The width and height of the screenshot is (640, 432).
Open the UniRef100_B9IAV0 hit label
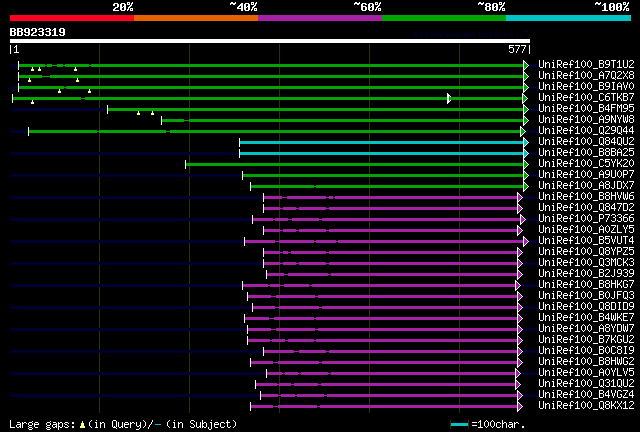(x=586, y=86)
